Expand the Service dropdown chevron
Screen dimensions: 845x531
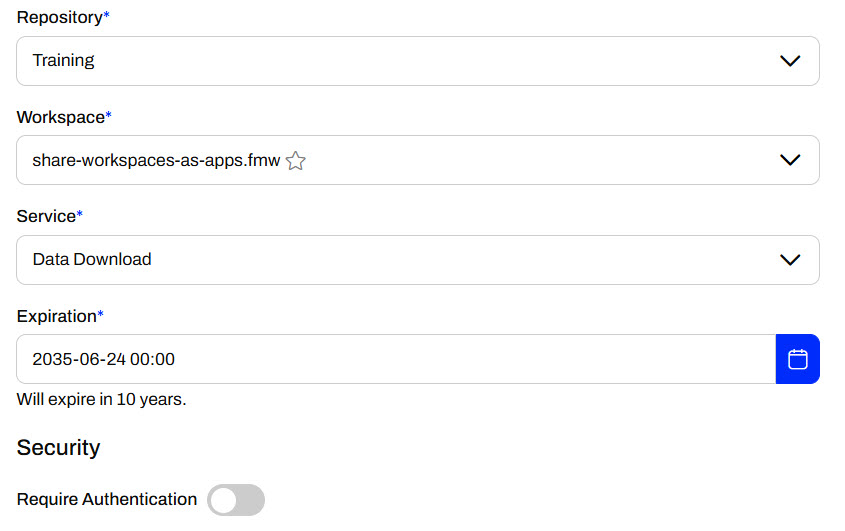tap(790, 260)
